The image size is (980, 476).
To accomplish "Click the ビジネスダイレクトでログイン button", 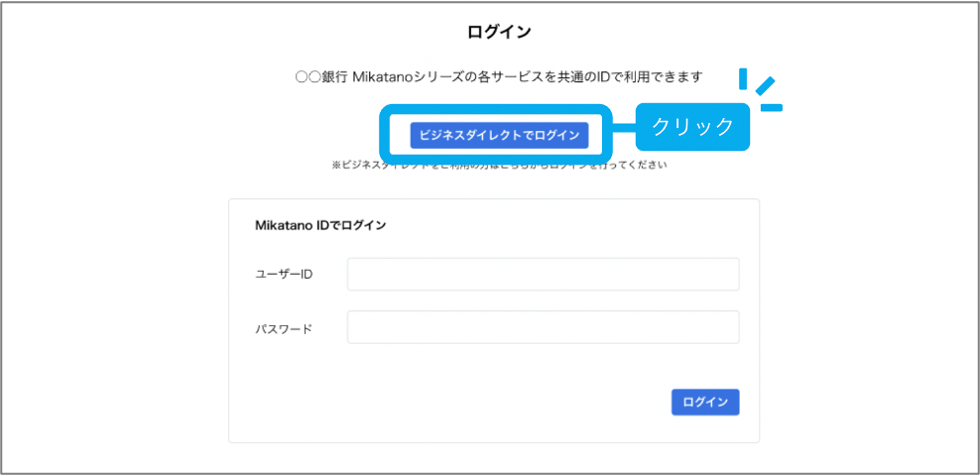I will (x=499, y=135).
